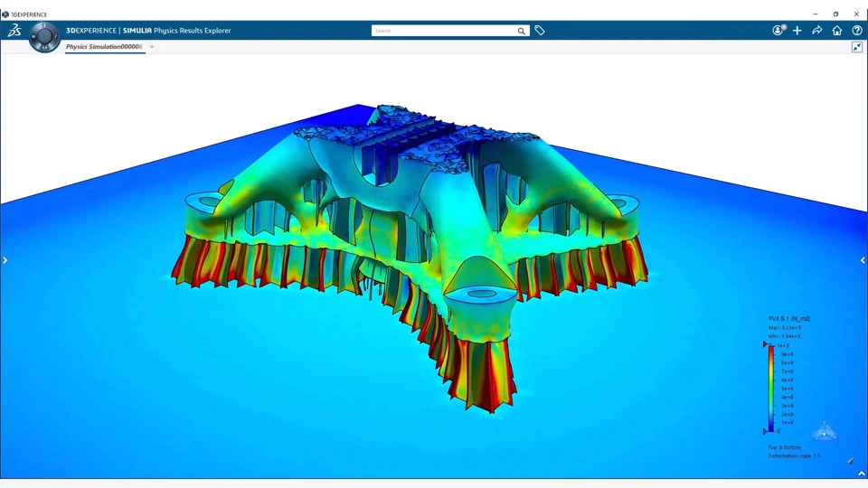Image resolution: width=868 pixels, height=488 pixels.
Task: Click the stress color legend bar
Action: (x=771, y=388)
